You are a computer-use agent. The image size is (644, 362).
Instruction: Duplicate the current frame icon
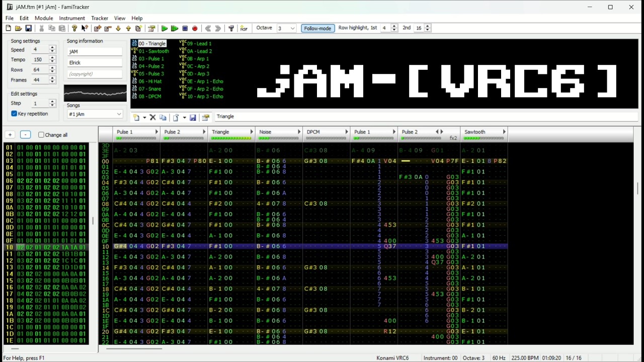click(x=138, y=29)
